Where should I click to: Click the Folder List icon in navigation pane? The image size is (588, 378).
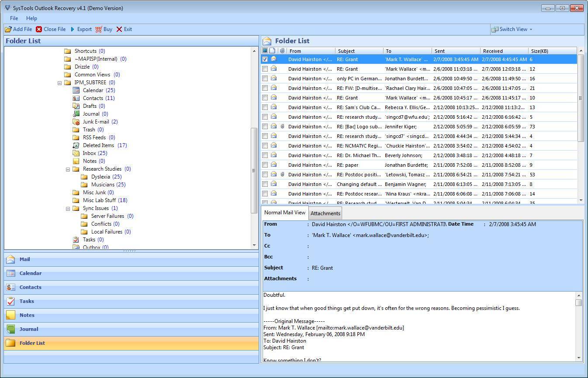click(10, 343)
